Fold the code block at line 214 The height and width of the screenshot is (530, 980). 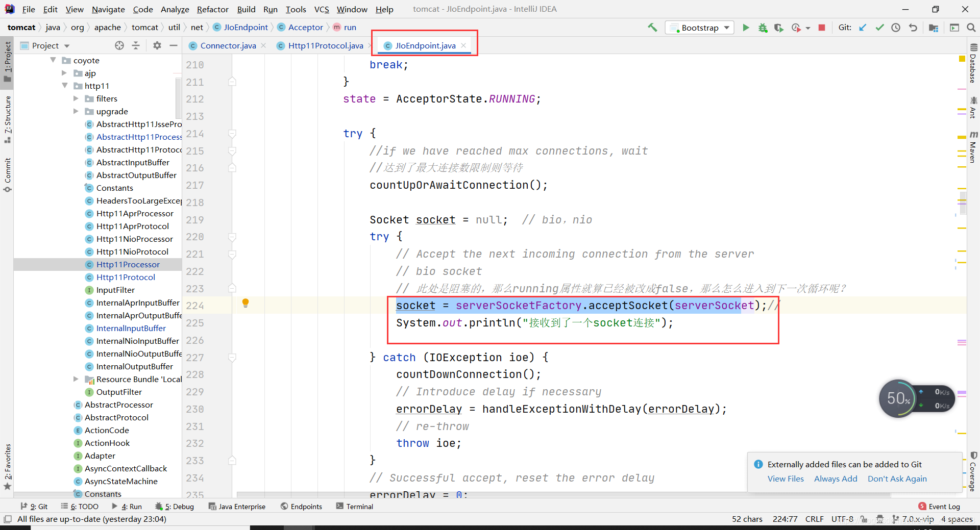[x=232, y=134]
